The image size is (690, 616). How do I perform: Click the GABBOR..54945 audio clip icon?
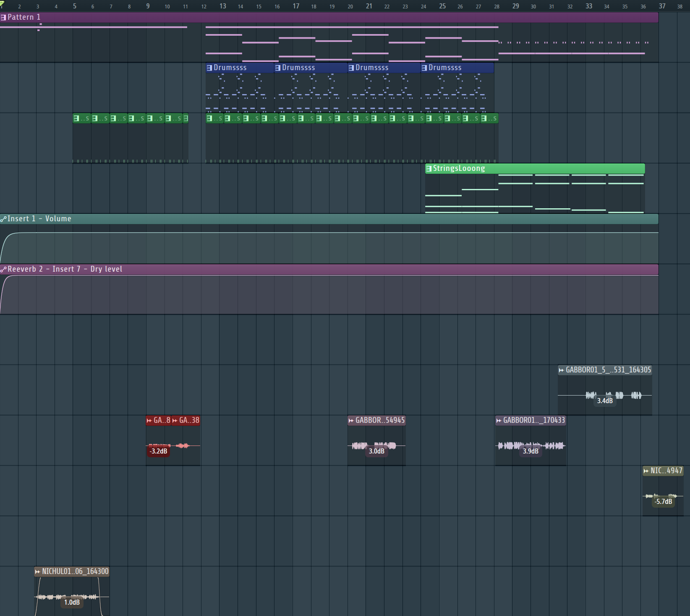[351, 420]
